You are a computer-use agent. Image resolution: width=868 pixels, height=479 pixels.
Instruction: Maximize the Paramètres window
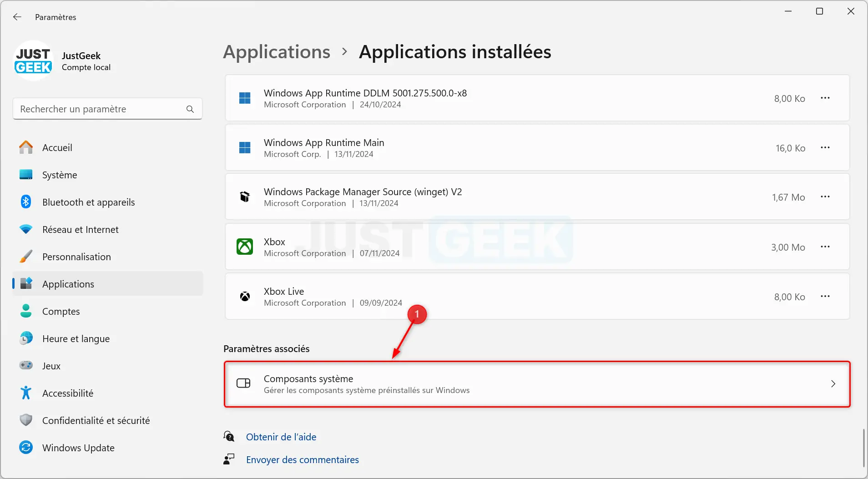pyautogui.click(x=819, y=11)
